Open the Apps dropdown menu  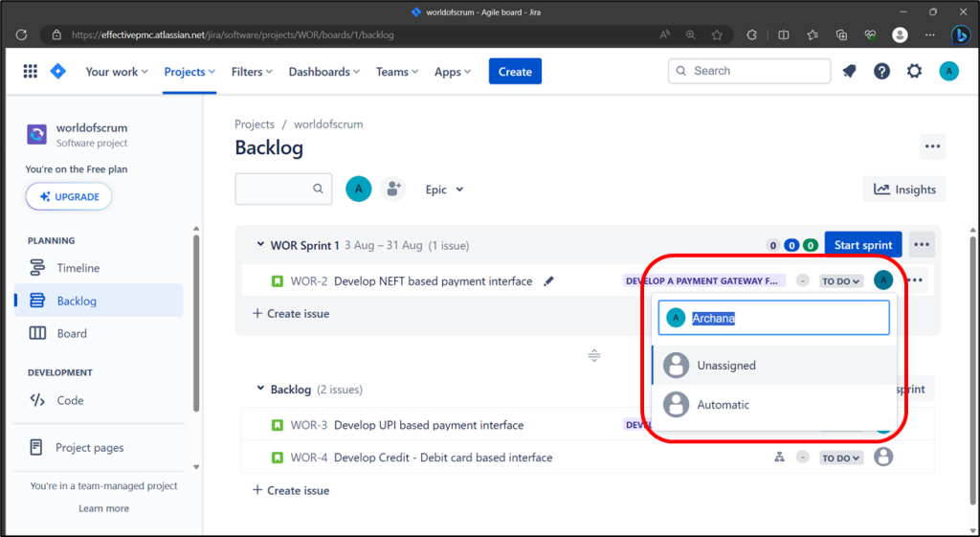pyautogui.click(x=453, y=72)
